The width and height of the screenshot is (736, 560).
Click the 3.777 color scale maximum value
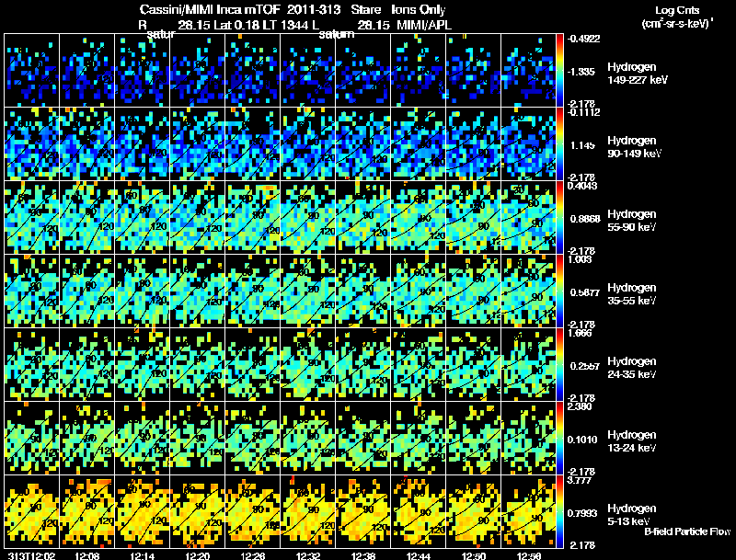tap(580, 480)
